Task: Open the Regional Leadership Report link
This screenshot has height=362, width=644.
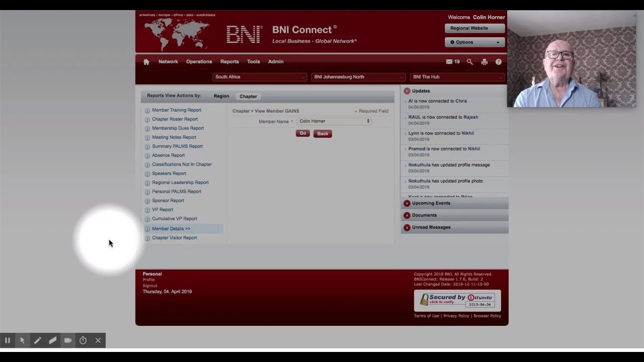Action: 180,183
